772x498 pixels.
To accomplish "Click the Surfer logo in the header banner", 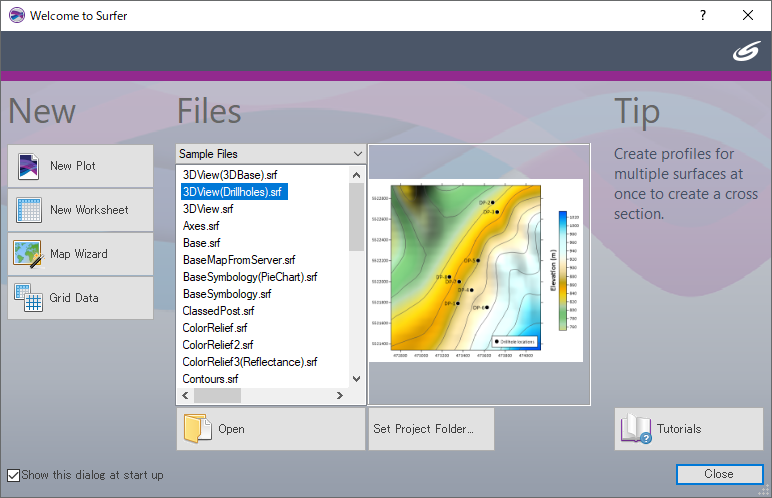I will point(746,51).
